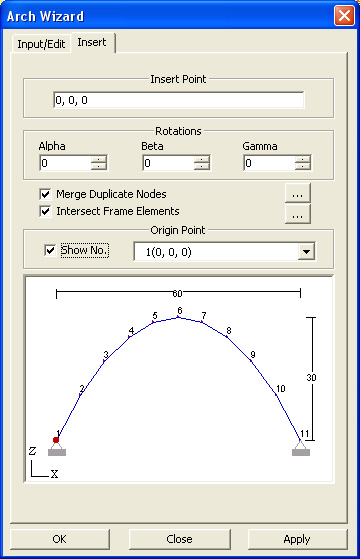Click the red origin node 1 marker
360x559 pixels.
(56, 440)
